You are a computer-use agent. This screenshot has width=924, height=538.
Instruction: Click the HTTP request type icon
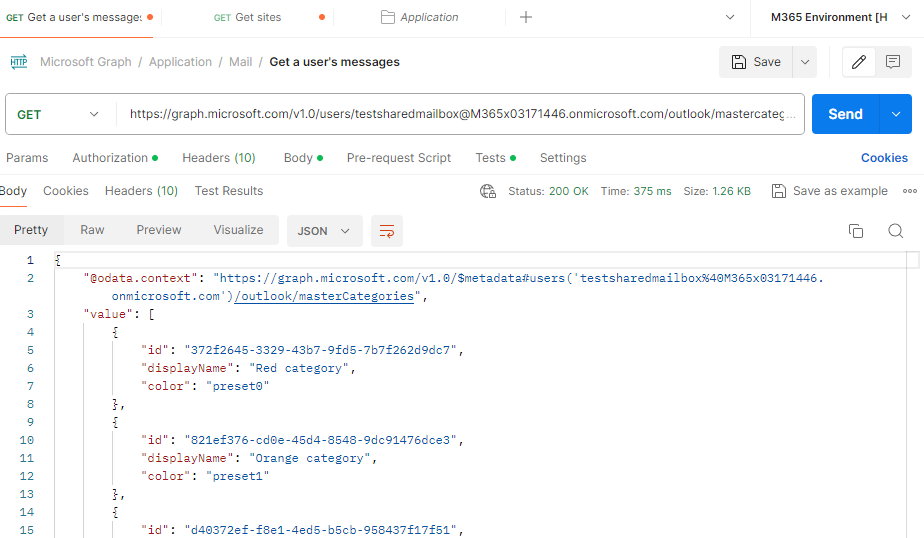tap(19, 62)
